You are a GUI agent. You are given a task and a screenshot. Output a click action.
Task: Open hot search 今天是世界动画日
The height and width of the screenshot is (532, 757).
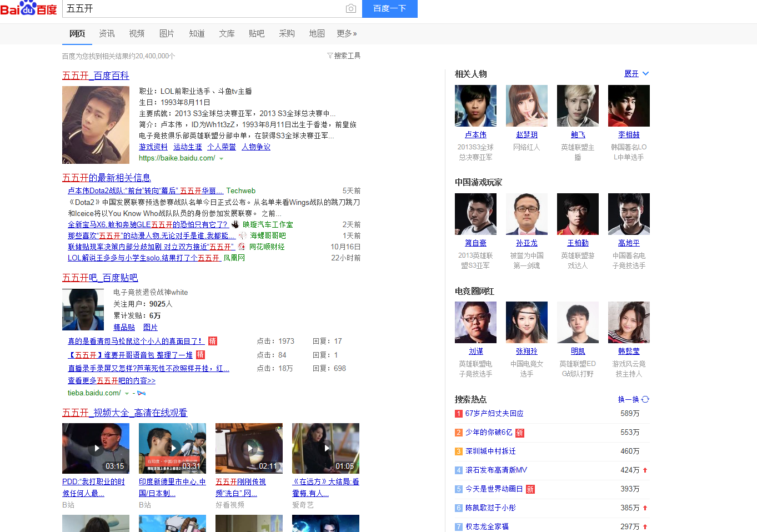[x=494, y=489]
